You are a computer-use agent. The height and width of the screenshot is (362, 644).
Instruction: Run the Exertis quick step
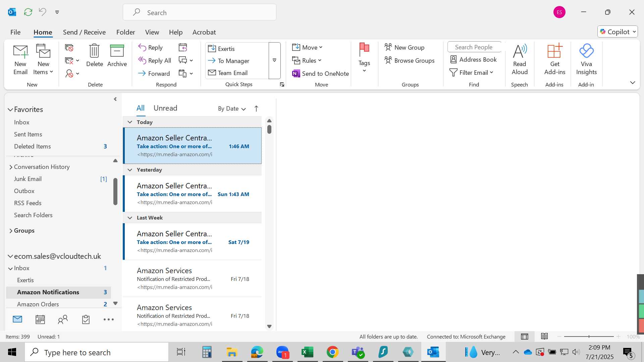tap(237, 49)
